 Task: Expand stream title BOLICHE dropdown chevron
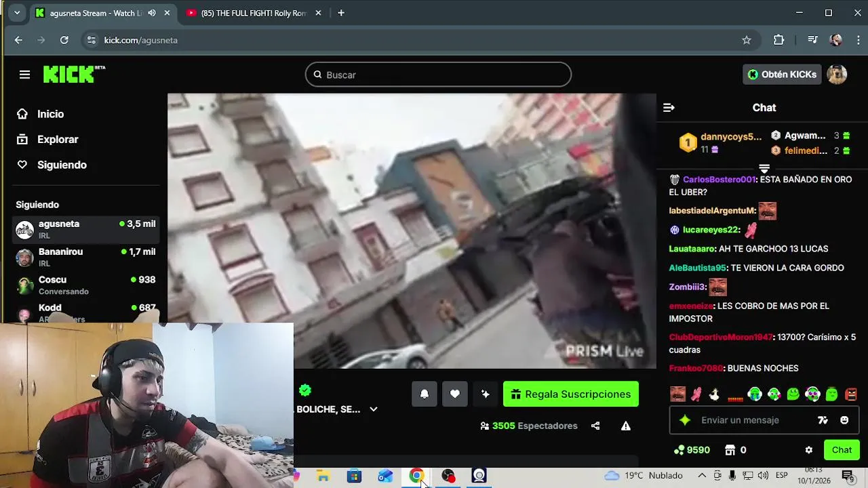(x=374, y=409)
